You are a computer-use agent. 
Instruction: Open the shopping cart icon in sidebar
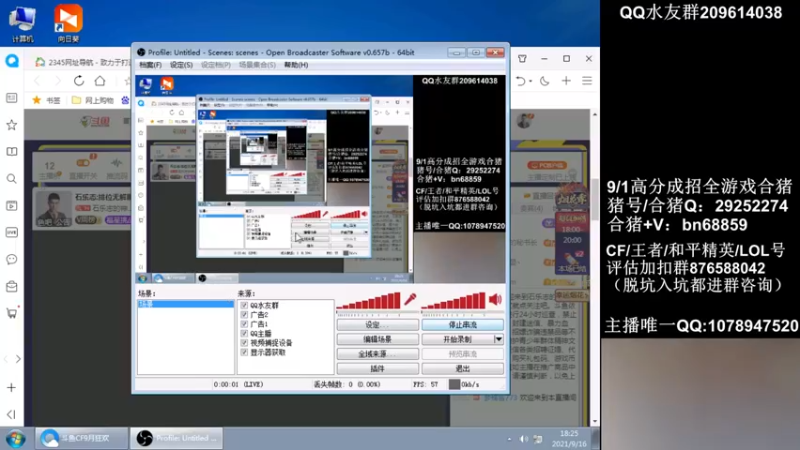tap(11, 313)
